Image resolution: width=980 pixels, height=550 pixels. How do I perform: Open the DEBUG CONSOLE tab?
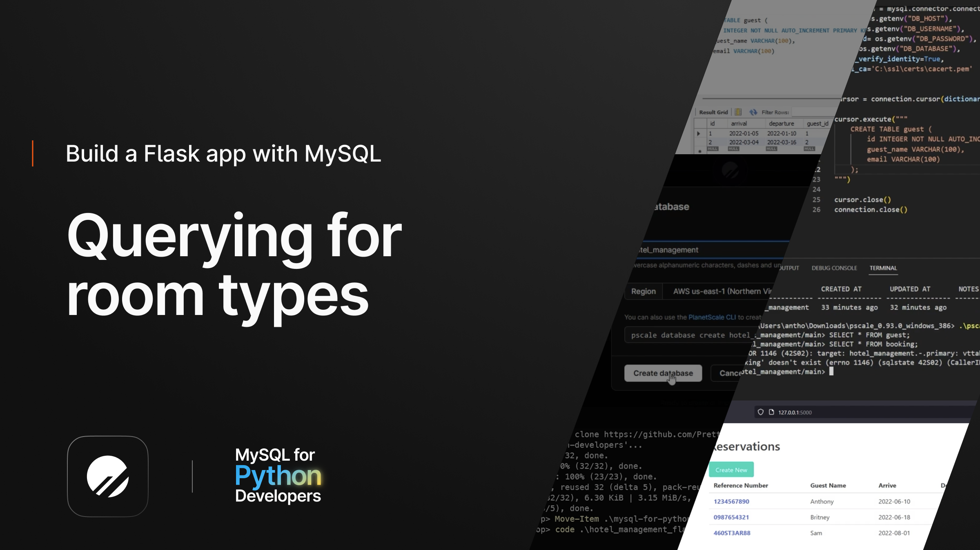[x=834, y=268]
